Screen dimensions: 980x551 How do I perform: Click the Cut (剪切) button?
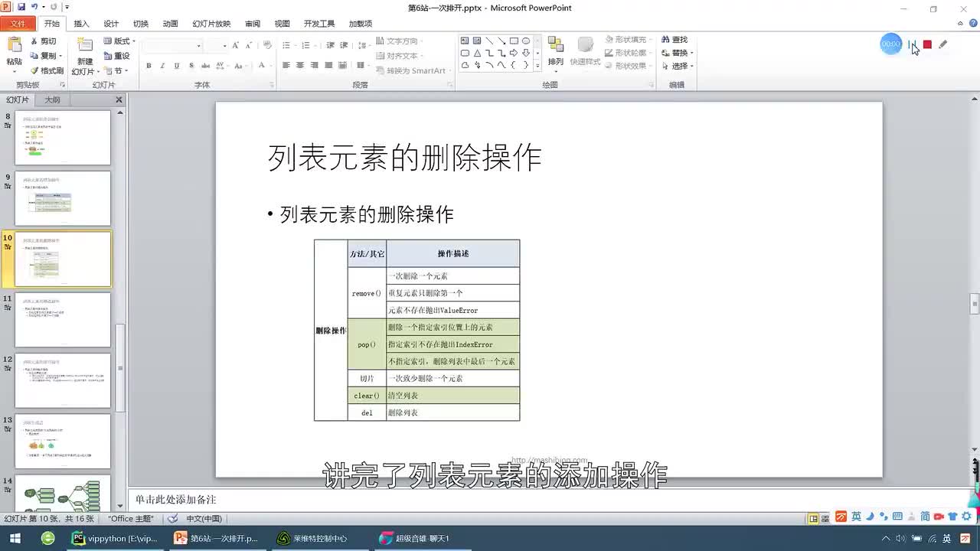[x=44, y=41]
